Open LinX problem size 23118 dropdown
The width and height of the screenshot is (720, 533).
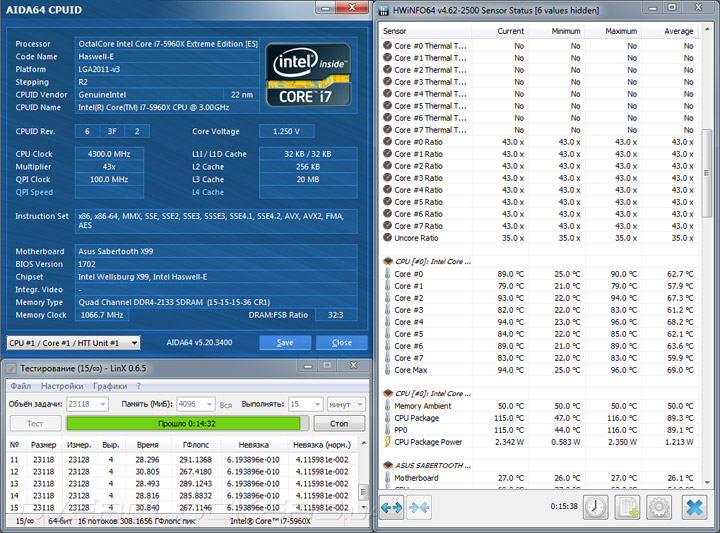[x=87, y=404]
